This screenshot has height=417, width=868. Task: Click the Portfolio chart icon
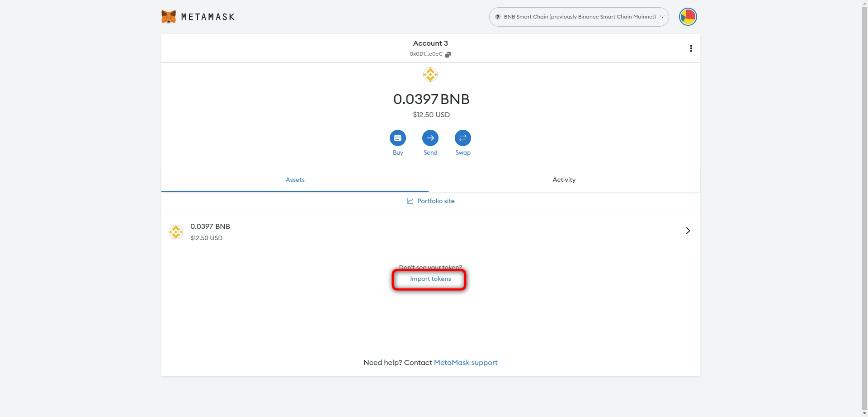coord(410,201)
